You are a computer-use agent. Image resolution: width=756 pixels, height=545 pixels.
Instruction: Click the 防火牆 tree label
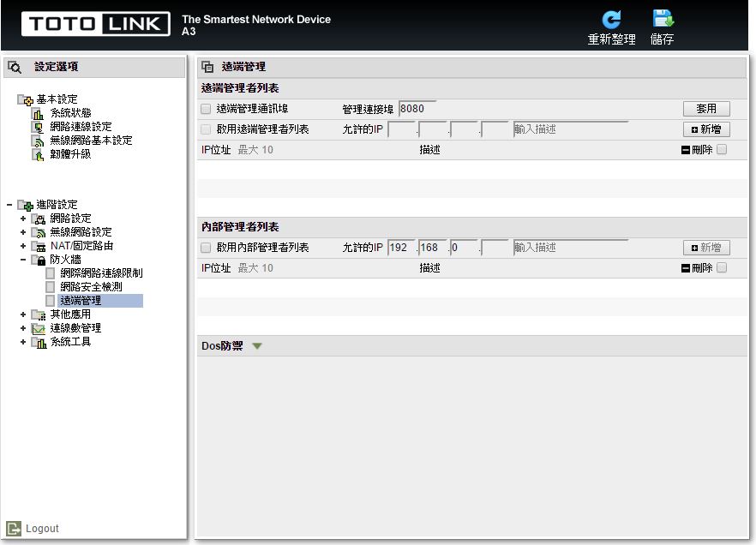coord(65,260)
